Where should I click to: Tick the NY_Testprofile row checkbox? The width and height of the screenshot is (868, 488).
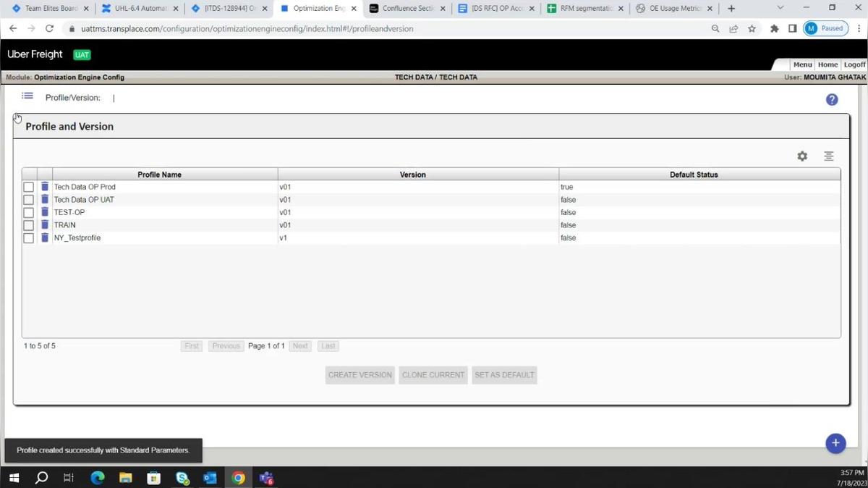pyautogui.click(x=29, y=238)
